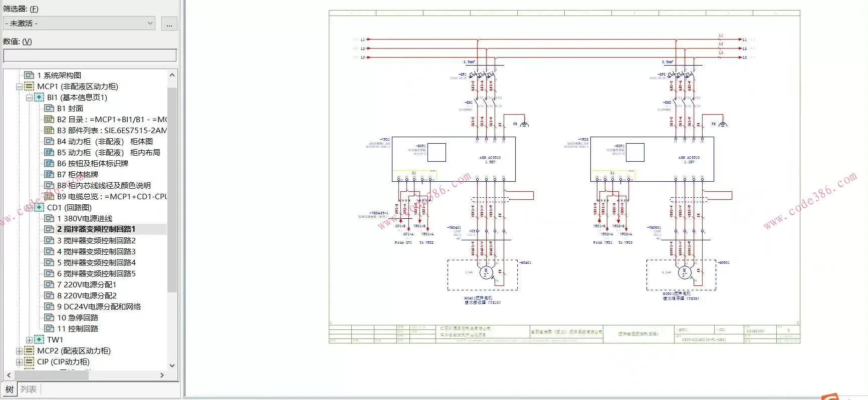Click the 10 急停回路 page icon
The image size is (868, 400).
49,317
